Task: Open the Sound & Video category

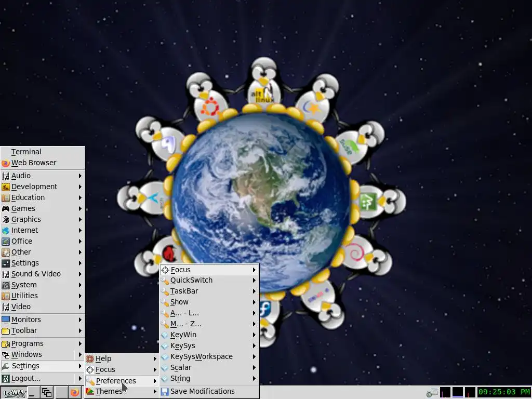Action: click(43, 274)
